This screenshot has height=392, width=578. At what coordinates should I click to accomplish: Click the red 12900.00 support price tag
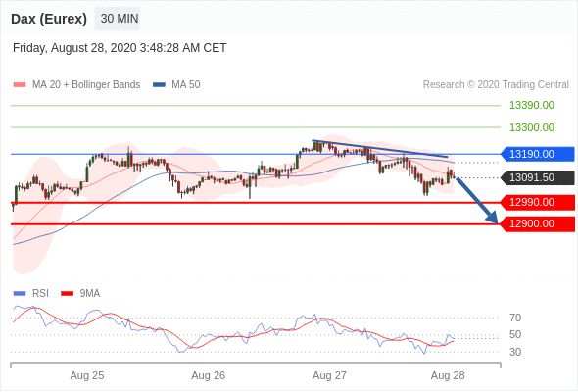[x=538, y=223]
